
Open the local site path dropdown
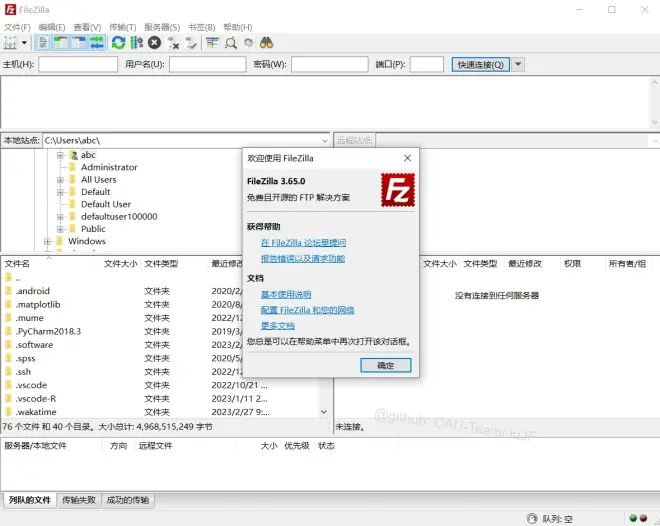(325, 141)
